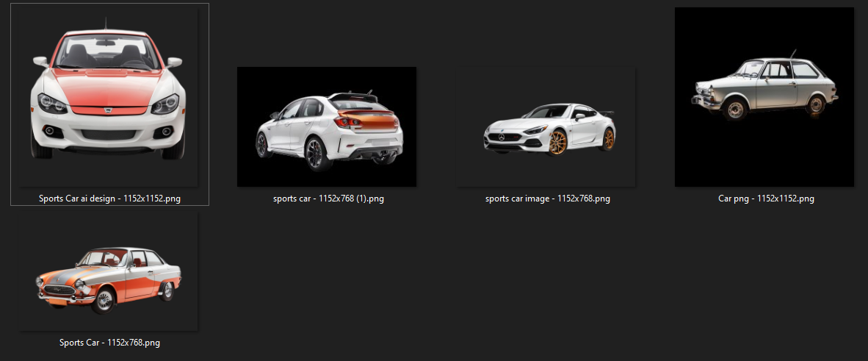Click the 'Car png - 1152x1152.png' filename
Viewport: 868px width, 361px height.
click(x=765, y=199)
